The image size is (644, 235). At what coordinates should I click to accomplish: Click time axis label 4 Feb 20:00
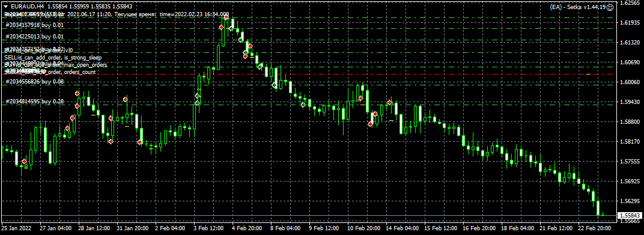click(x=248, y=228)
